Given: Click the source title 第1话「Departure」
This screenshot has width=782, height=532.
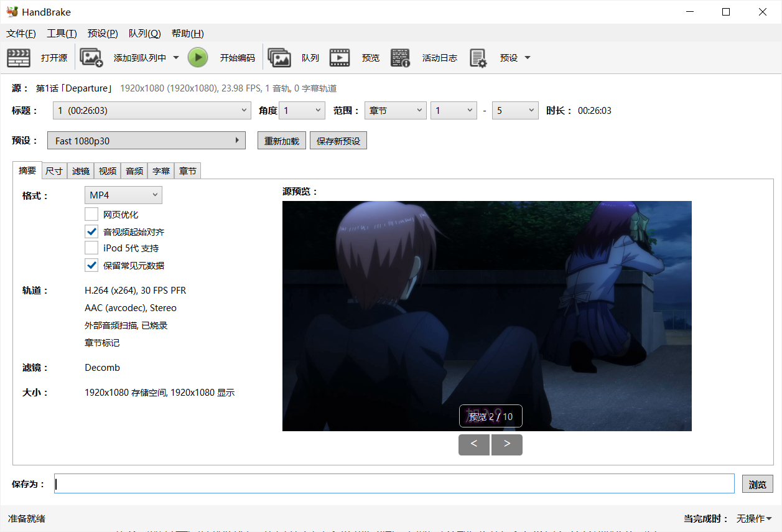Looking at the screenshot, I should tap(74, 89).
